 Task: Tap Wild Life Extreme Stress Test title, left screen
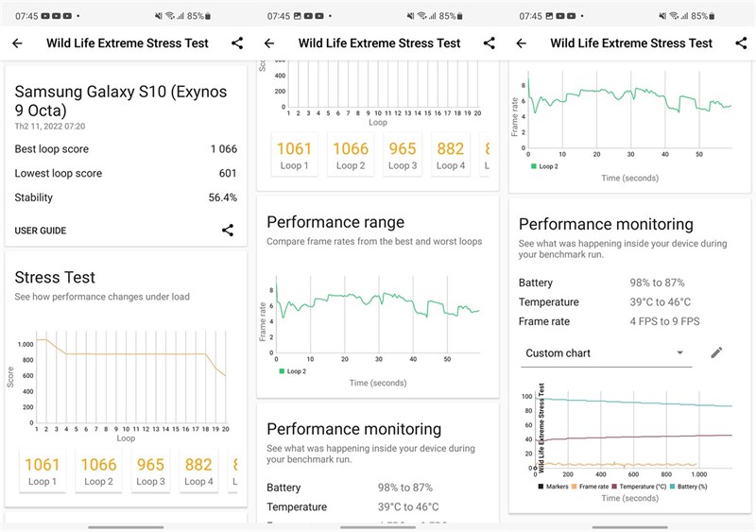click(128, 43)
